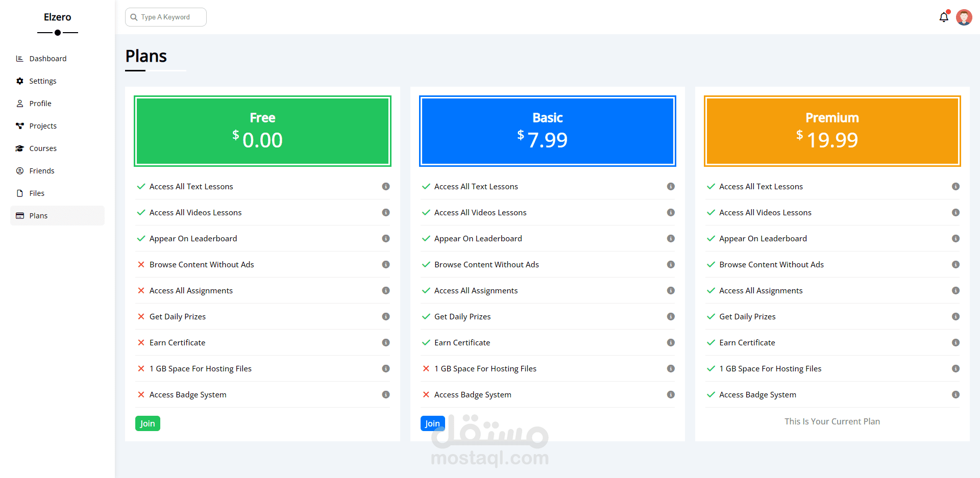The image size is (980, 478).
Task: Click the blue Basic plan price header
Action: [x=548, y=131]
